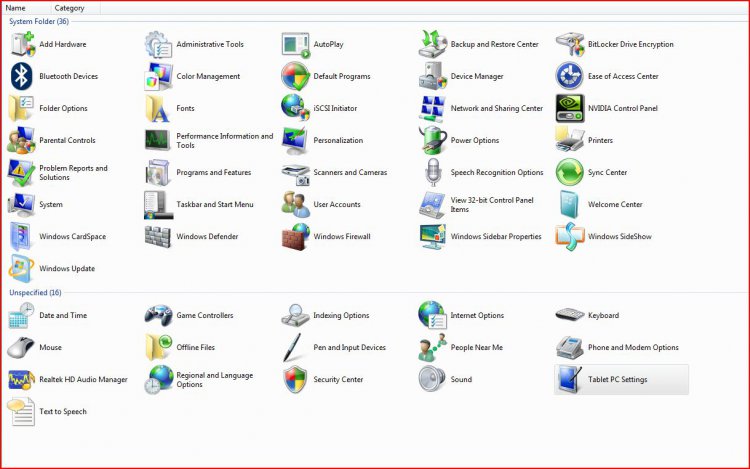750x469 pixels.
Task: Open the Sync Center icon
Action: (570, 172)
